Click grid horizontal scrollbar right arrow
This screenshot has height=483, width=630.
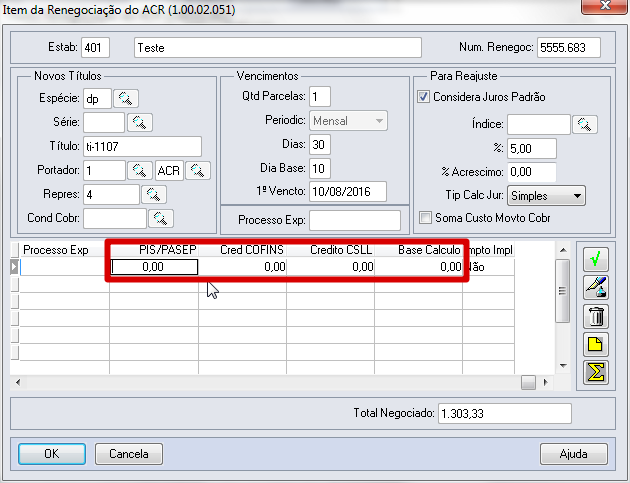tap(545, 382)
